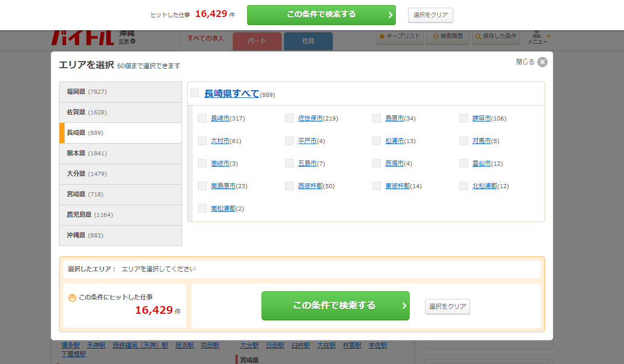This screenshot has width=624, height=364.
Task: Open the 大村市 link
Action: tap(220, 141)
